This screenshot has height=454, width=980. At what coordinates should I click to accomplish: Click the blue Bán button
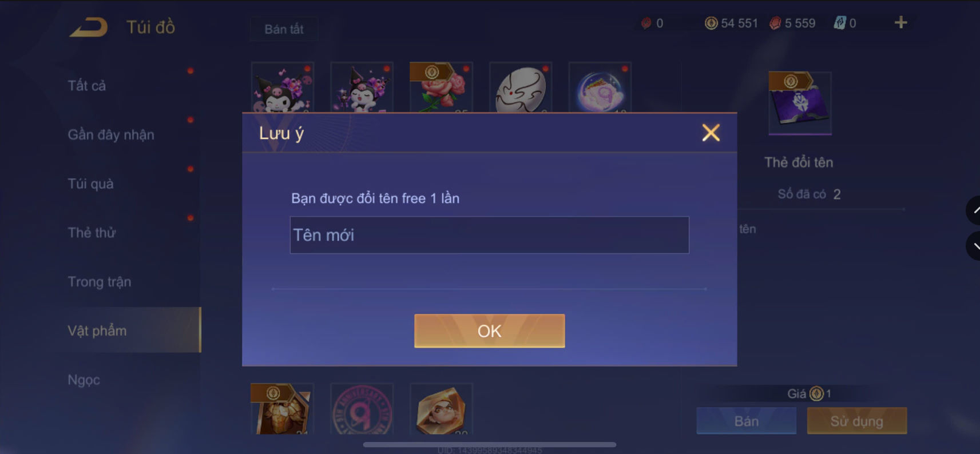[x=746, y=421]
